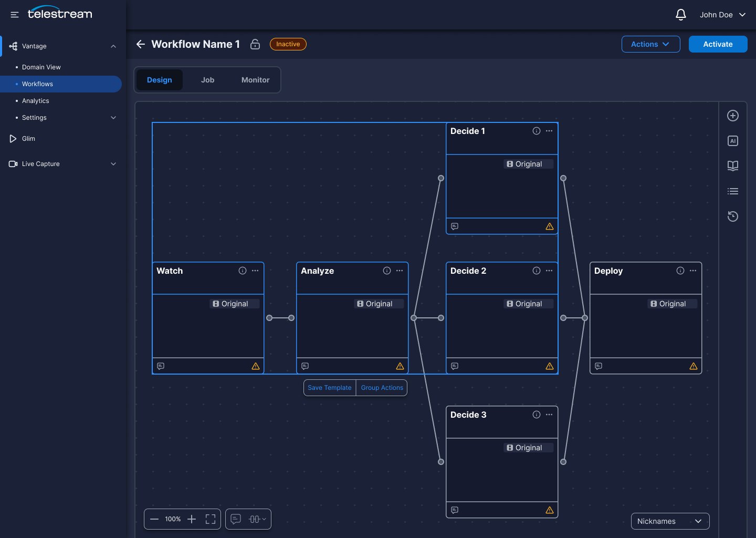Viewport: 756px width, 538px height.
Task: Go back with the arrow beside Workflow Name 1
Action: (140, 44)
